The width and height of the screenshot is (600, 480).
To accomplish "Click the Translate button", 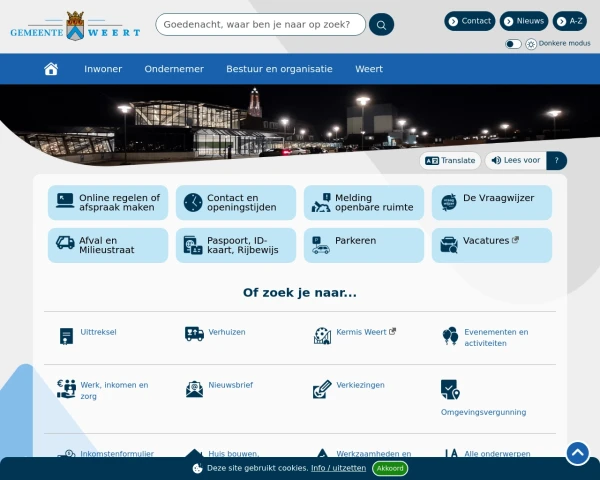I will [450, 160].
